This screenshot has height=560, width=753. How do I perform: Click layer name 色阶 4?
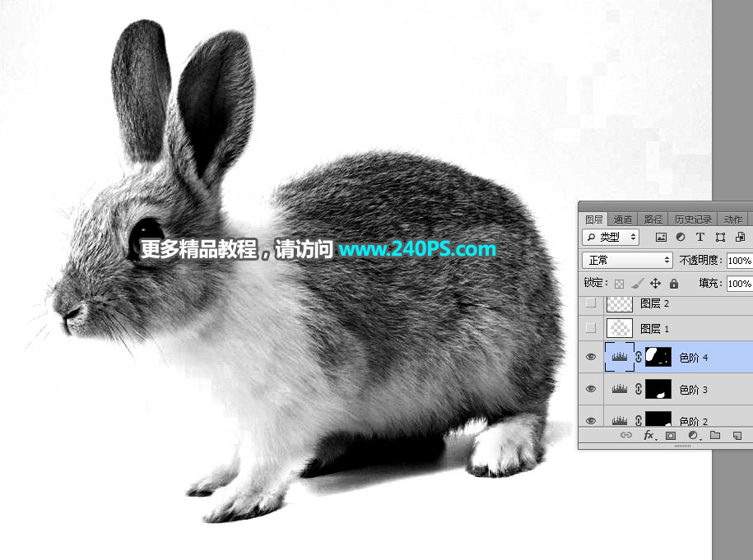click(694, 358)
